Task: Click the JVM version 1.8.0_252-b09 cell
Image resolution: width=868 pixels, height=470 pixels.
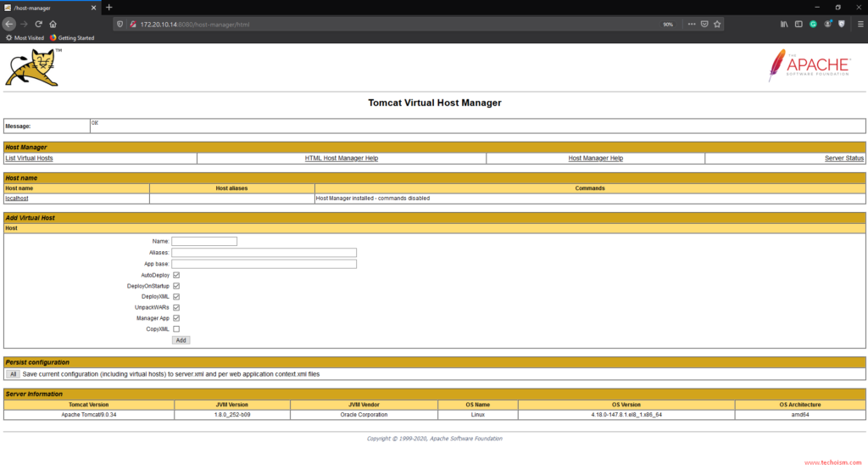Action: 232,415
